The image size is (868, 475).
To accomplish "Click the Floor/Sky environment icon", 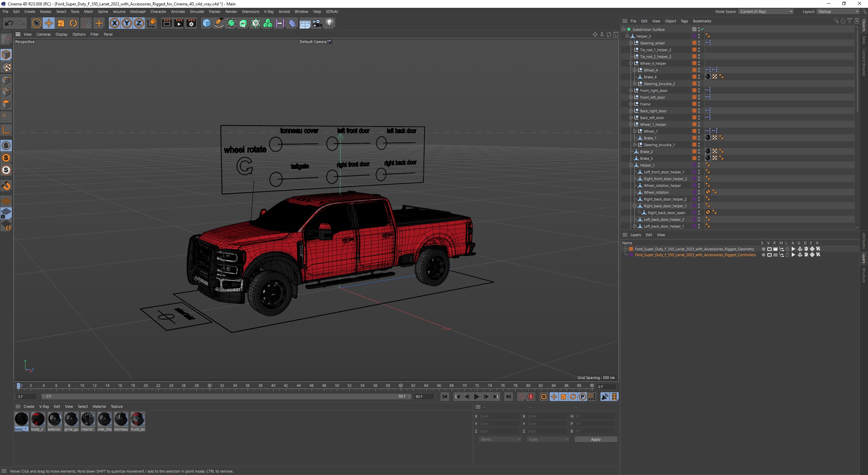I will 305,23.
